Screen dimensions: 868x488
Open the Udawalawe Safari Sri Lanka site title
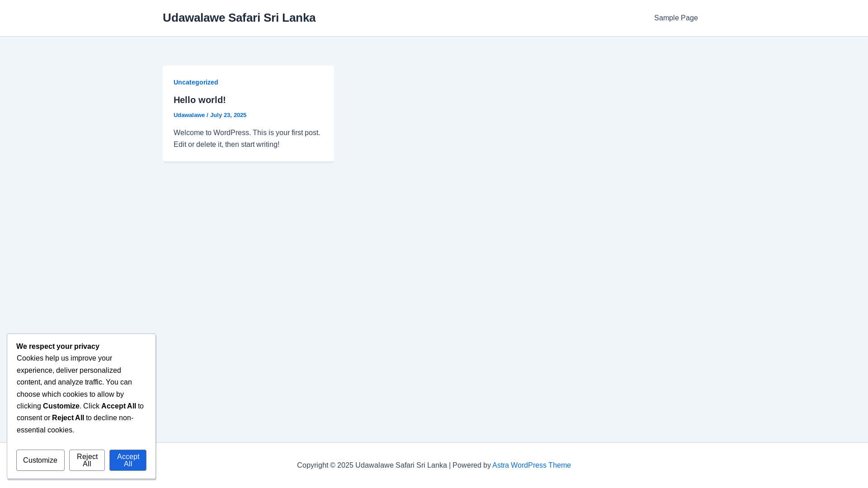point(239,18)
